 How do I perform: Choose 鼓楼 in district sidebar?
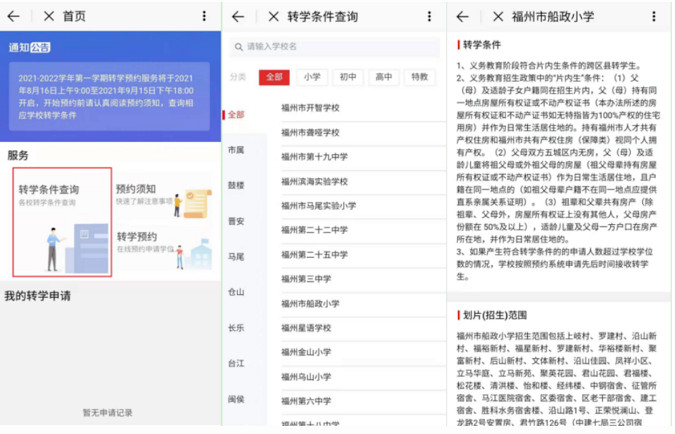[236, 186]
